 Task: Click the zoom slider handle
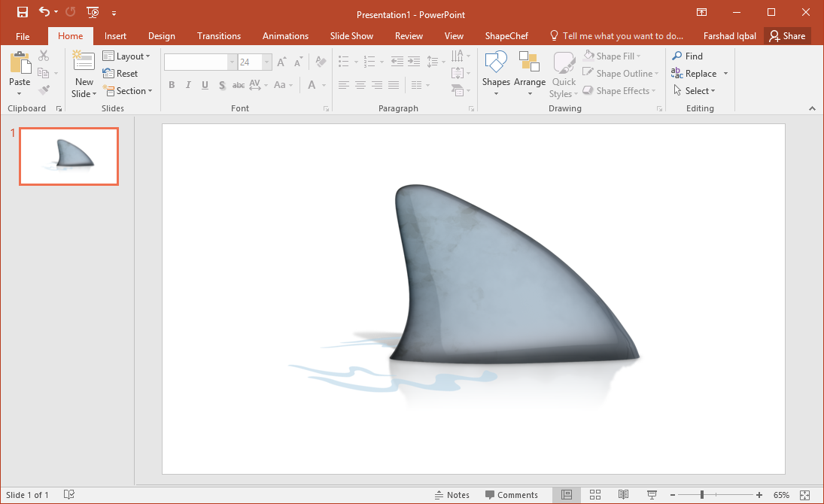pos(701,494)
